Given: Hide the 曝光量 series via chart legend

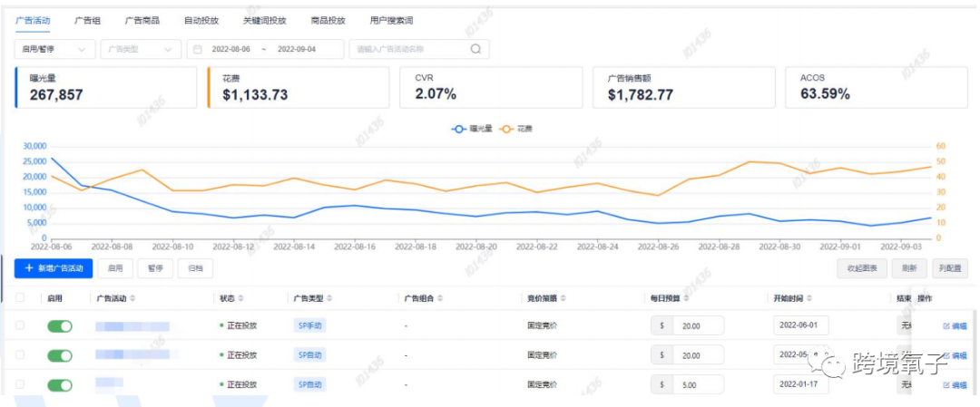Looking at the screenshot, I should click(x=472, y=129).
